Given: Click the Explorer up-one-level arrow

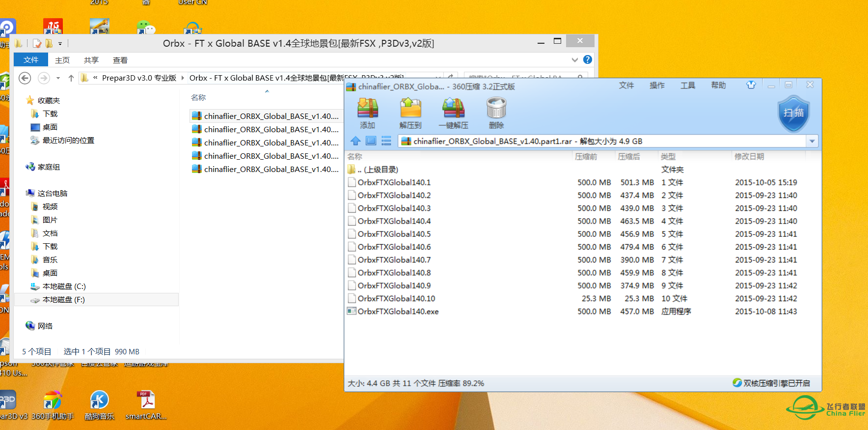Looking at the screenshot, I should 71,78.
